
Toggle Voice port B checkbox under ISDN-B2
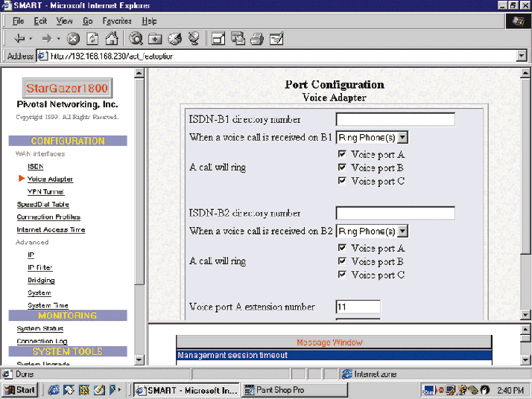click(x=342, y=261)
